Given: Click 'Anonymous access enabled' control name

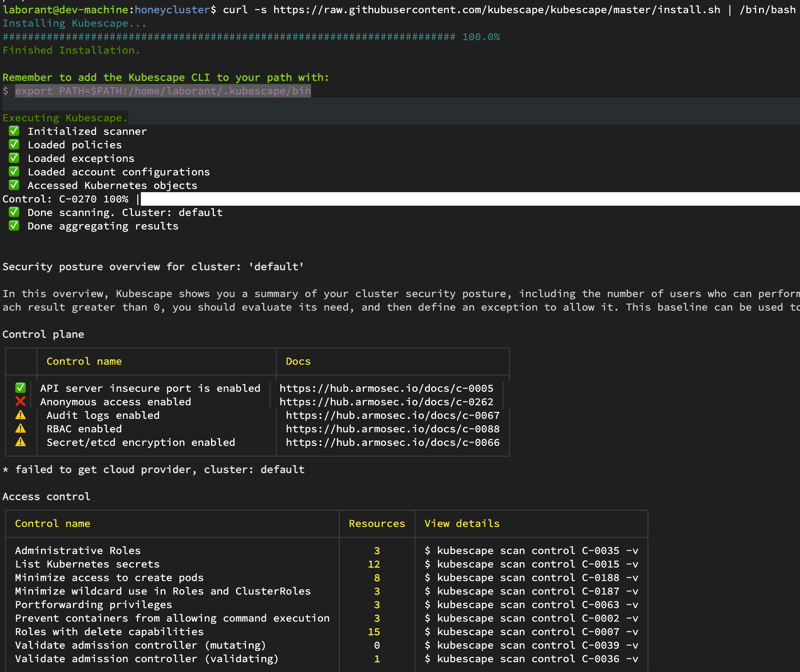Looking at the screenshot, I should [116, 402].
